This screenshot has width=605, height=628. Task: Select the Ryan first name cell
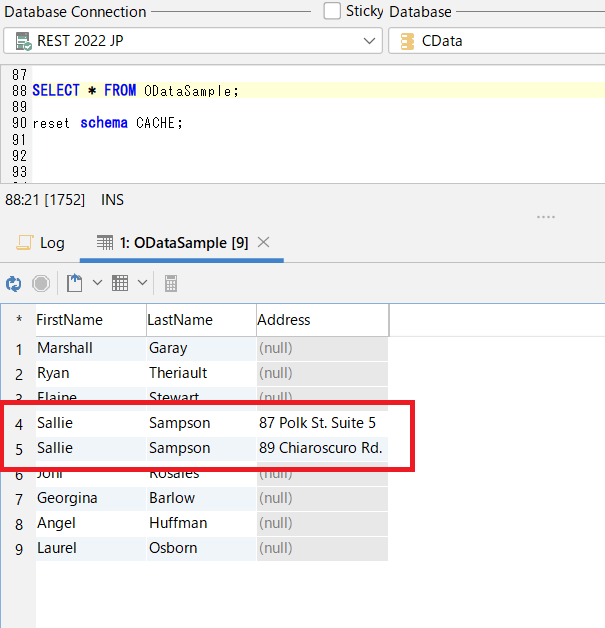(x=91, y=373)
